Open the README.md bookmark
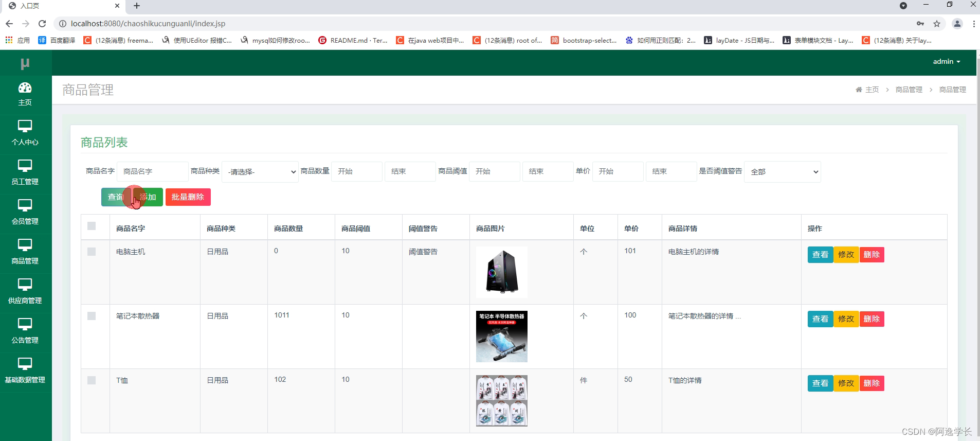 coord(353,40)
